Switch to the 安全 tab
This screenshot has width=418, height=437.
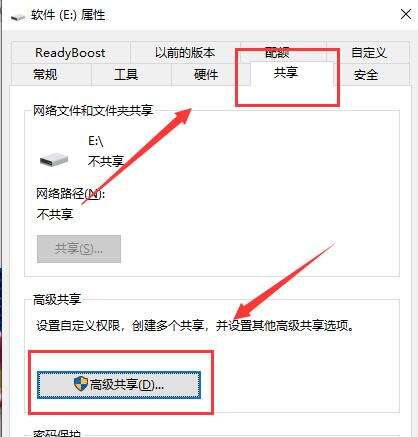pyautogui.click(x=366, y=74)
